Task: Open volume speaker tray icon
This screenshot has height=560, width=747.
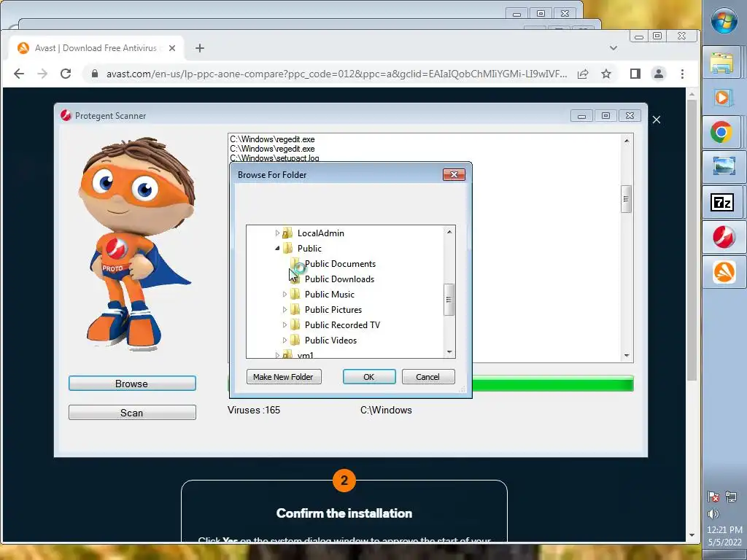Action: [x=713, y=514]
